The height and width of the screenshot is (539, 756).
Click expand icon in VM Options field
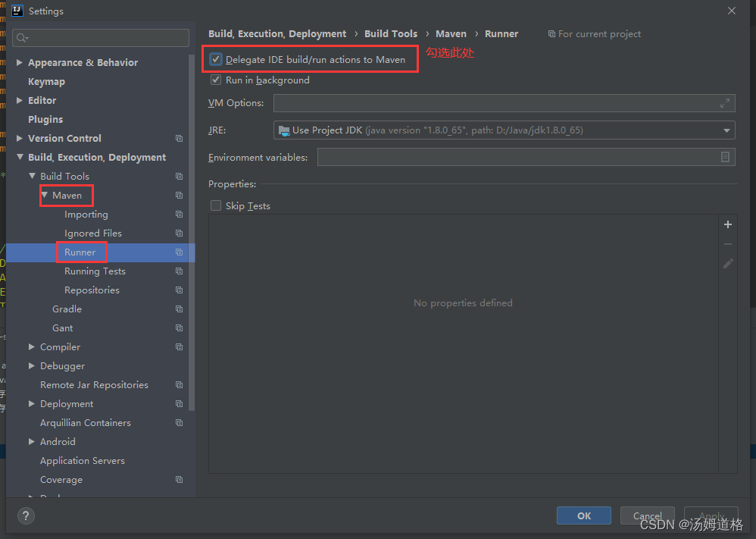pos(725,103)
